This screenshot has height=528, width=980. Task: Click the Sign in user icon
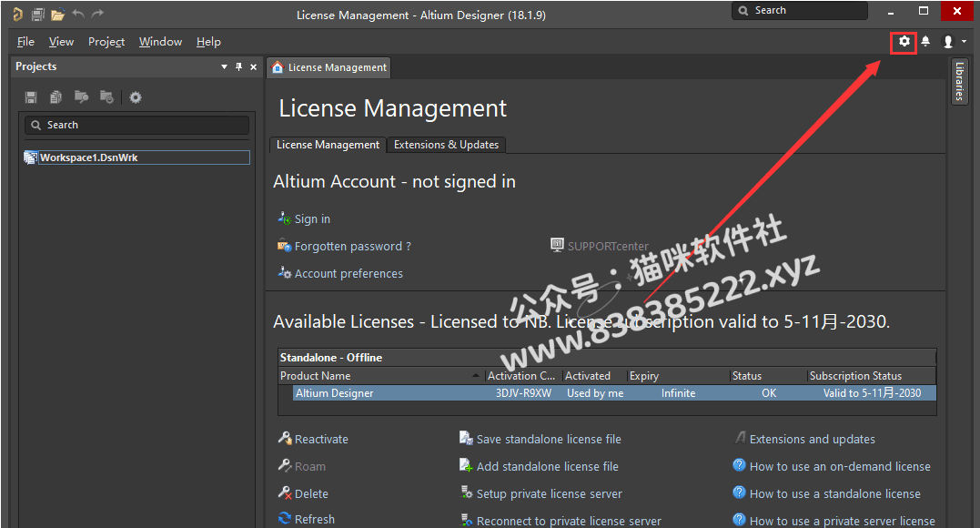[285, 218]
